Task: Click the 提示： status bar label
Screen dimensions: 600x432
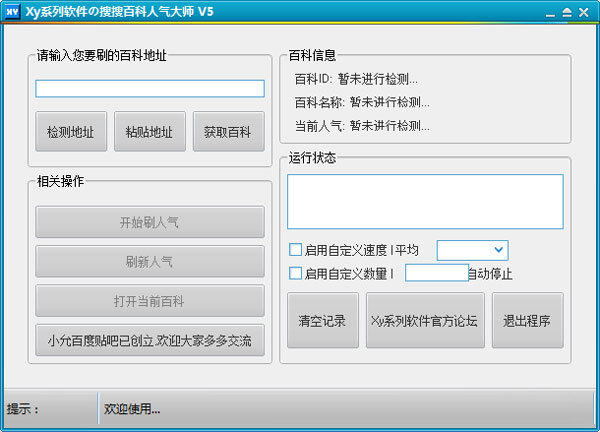Action: pyautogui.click(x=23, y=409)
